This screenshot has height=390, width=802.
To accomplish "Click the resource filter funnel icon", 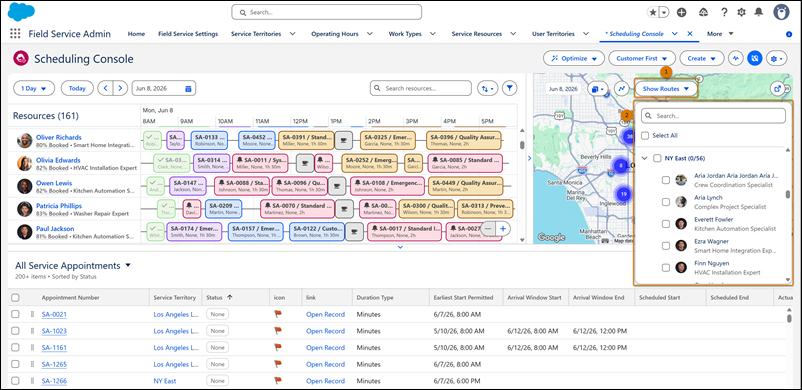I will coord(509,88).
